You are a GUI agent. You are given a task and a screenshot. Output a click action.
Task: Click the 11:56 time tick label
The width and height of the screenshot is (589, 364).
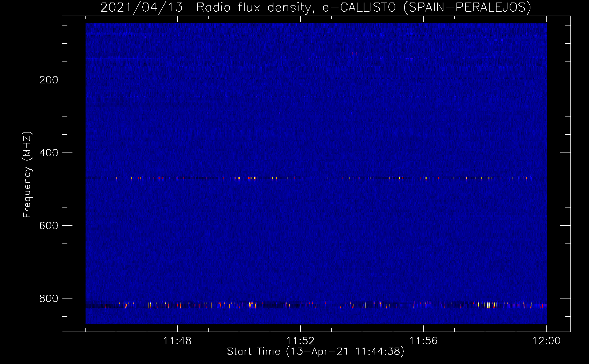tap(423, 341)
